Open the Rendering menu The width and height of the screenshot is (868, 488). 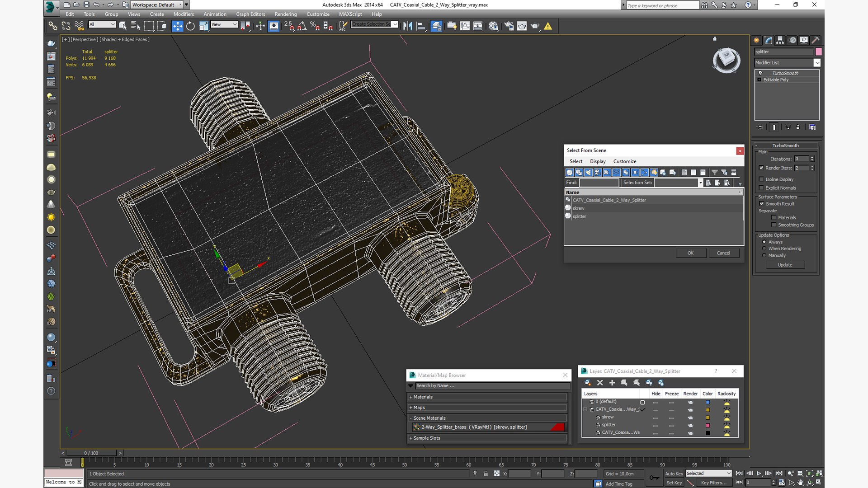[285, 14]
